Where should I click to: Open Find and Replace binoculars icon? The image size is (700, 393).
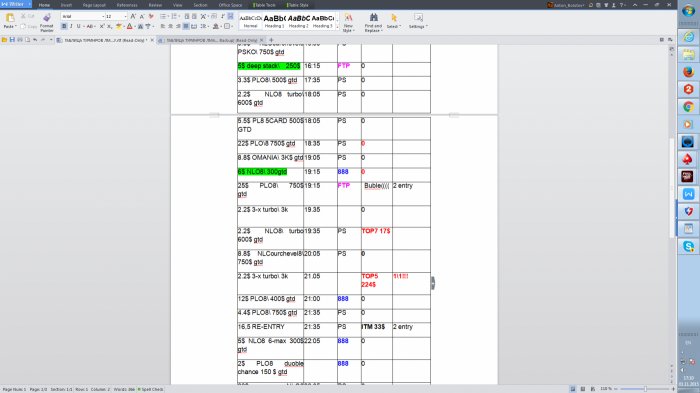(x=374, y=17)
